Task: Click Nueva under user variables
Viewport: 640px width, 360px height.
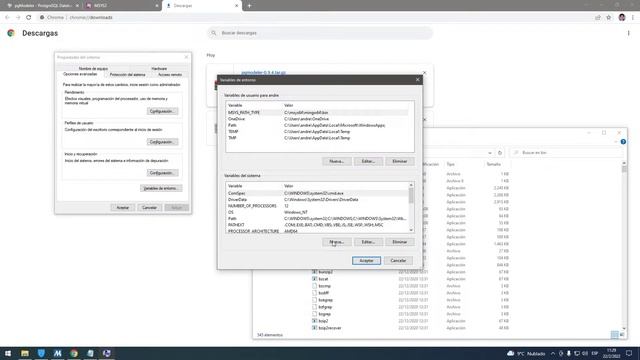Action: point(336,162)
